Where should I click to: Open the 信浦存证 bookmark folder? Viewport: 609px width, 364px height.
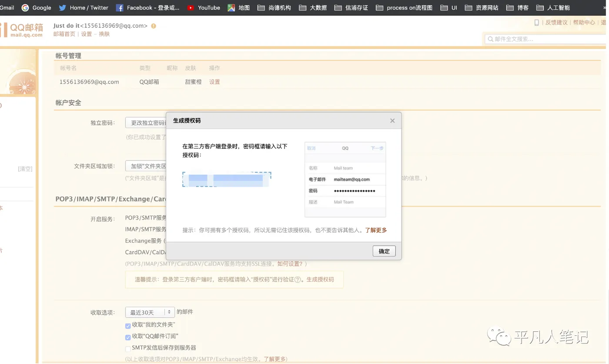351,7
